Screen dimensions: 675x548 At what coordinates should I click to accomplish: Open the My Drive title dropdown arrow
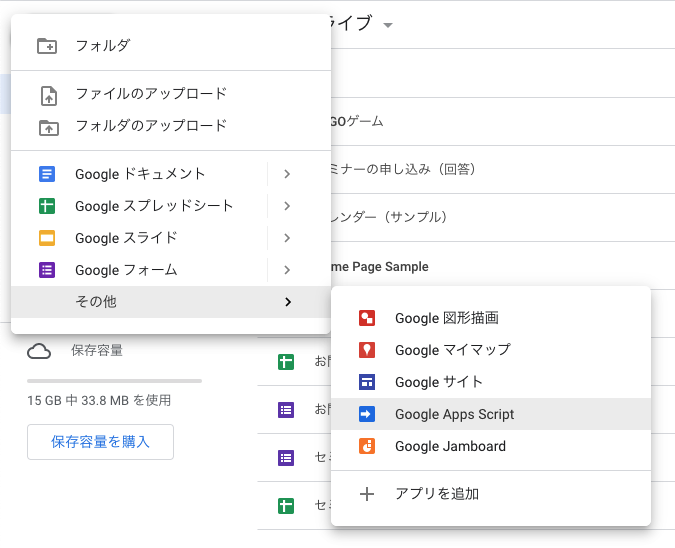click(388, 25)
